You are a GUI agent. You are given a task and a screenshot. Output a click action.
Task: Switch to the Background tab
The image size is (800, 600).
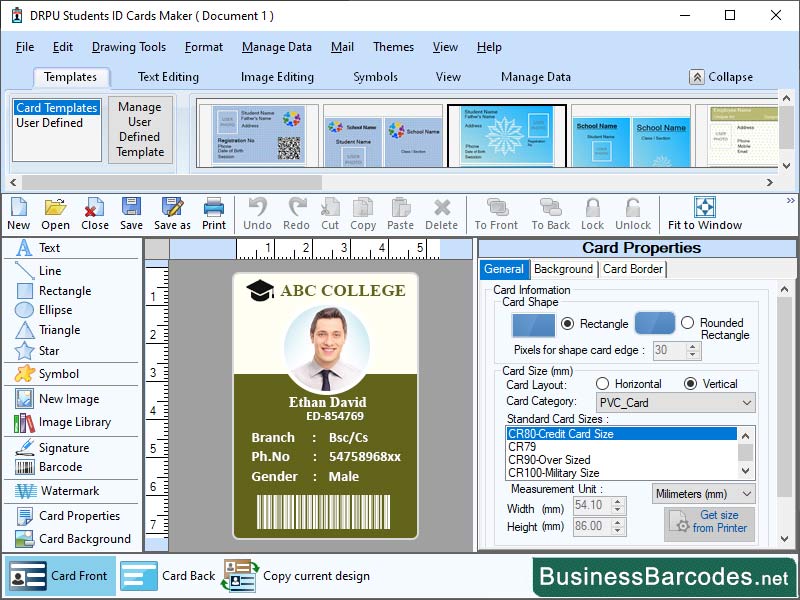[x=563, y=268]
